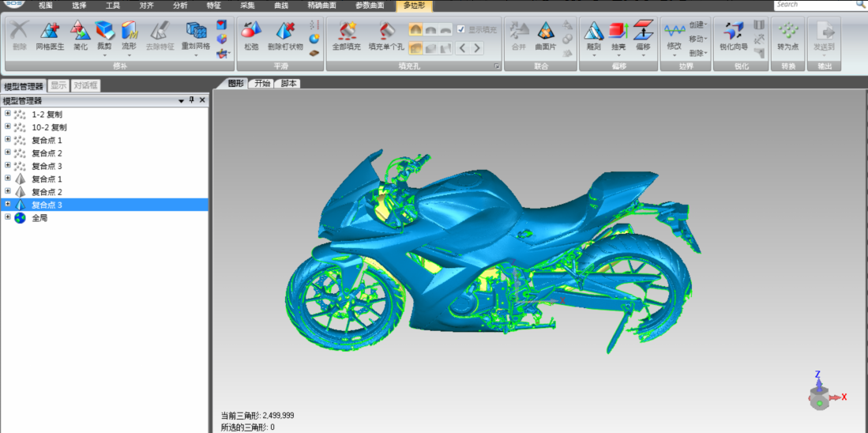Toggle the 显示填充 checkbox
868x433 pixels.
pyautogui.click(x=461, y=30)
